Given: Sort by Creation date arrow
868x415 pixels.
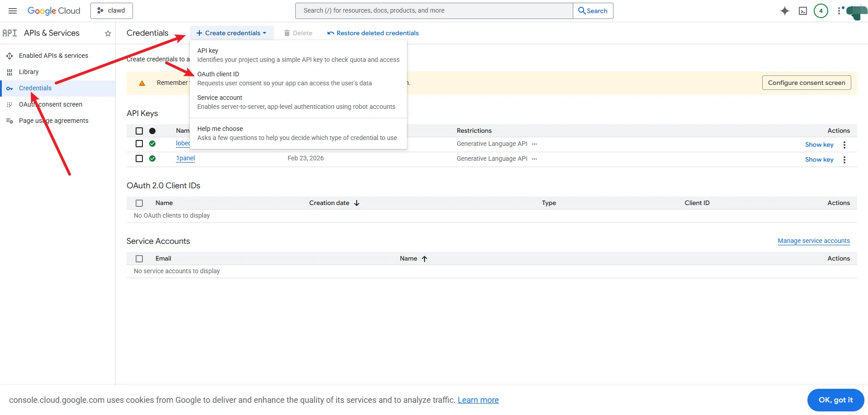Looking at the screenshot, I should [x=357, y=203].
